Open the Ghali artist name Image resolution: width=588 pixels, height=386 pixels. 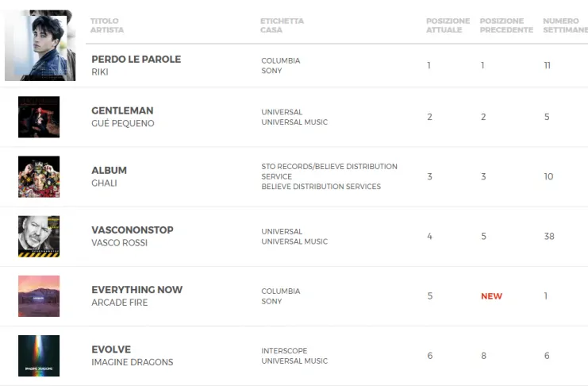[104, 183]
